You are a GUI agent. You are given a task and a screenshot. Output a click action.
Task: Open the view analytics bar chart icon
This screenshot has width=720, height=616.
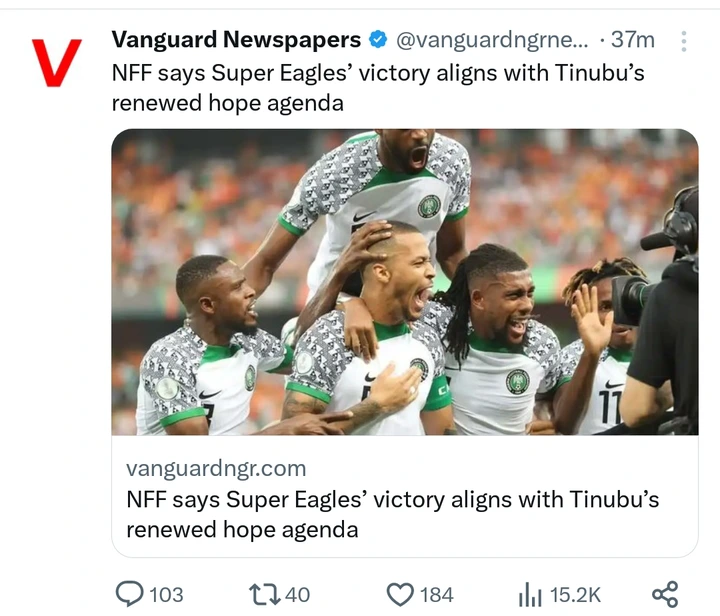[531, 595]
